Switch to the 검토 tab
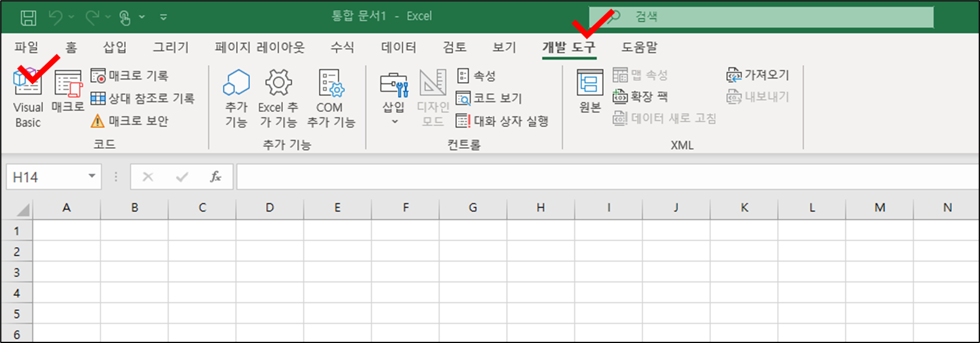Viewport: 980px width, 343px height. 454,47
